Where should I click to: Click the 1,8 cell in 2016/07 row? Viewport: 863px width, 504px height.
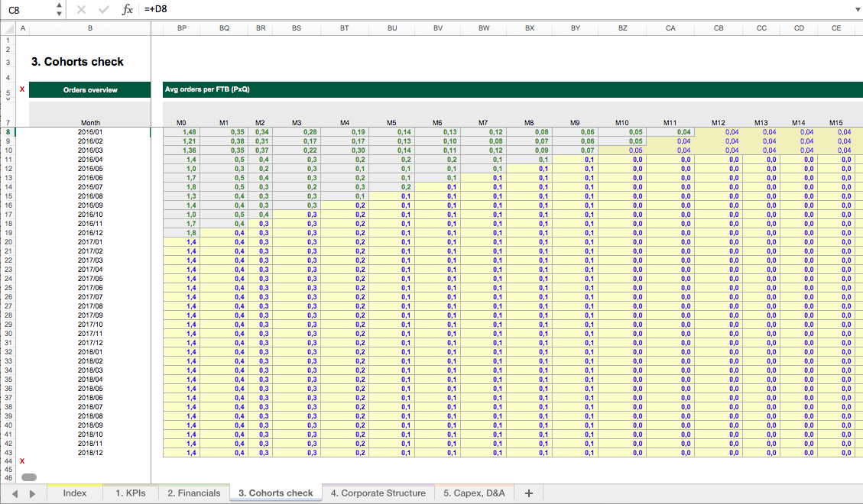coord(182,187)
